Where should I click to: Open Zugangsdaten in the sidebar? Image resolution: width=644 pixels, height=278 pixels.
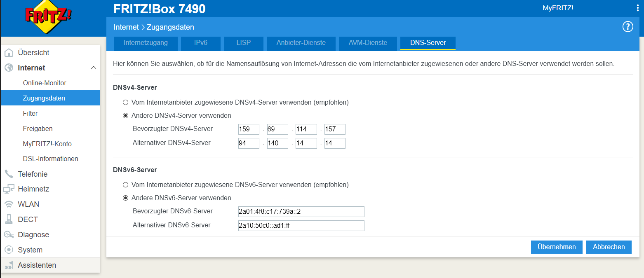pos(50,98)
